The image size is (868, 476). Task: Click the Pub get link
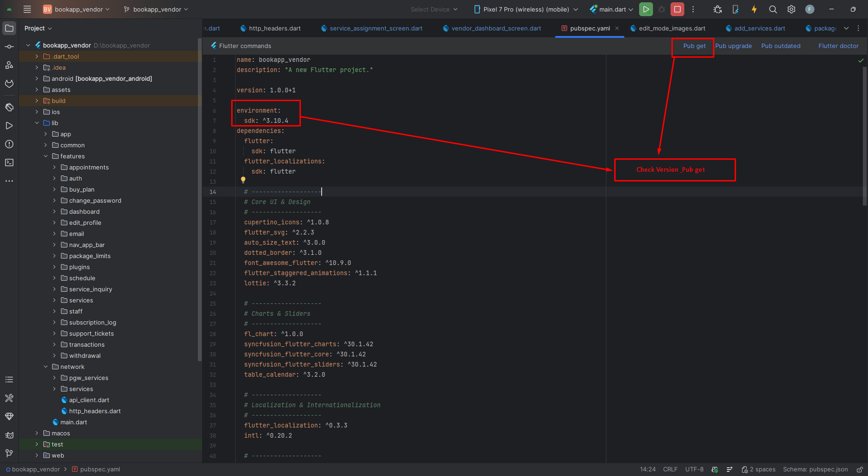(x=694, y=46)
